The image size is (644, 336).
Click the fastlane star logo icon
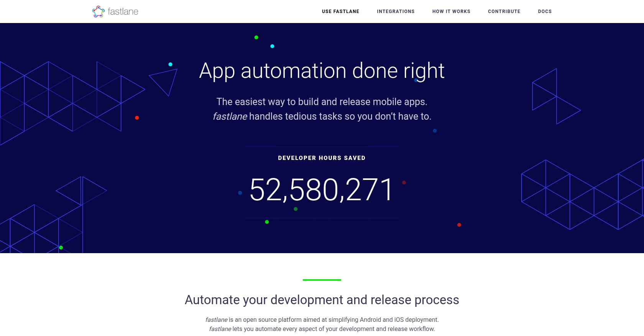pyautogui.click(x=99, y=12)
